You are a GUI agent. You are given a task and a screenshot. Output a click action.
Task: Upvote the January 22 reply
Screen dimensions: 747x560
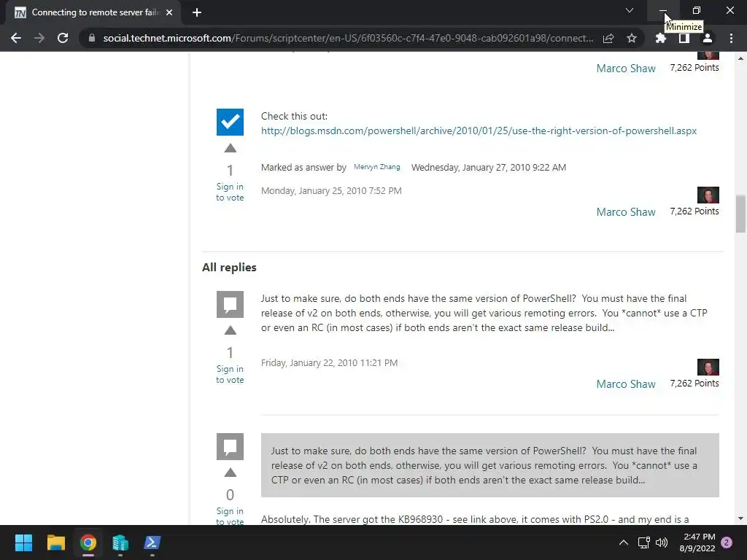[x=230, y=330]
